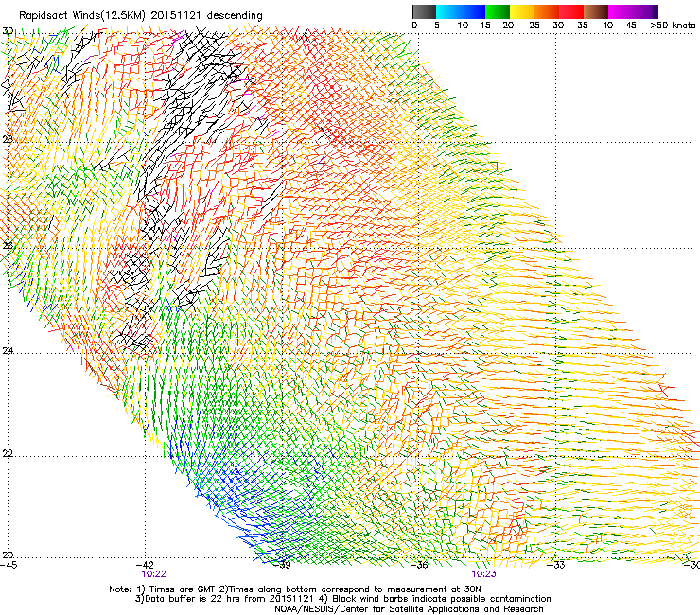Viewport: 700px width, 615px height.
Task: Click the '26' latitude axis label
Action: (x=8, y=246)
